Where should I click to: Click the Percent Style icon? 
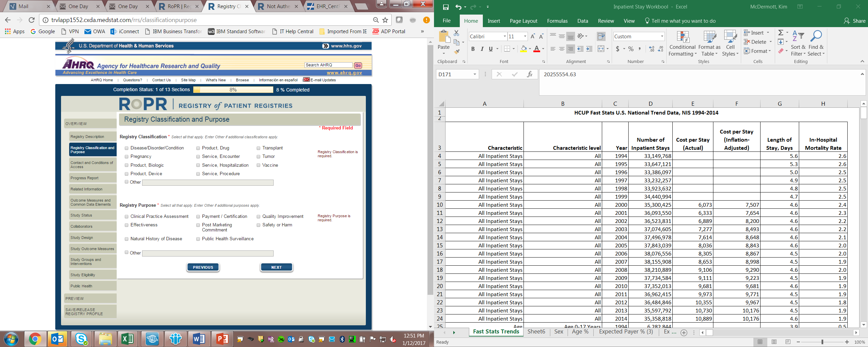click(631, 49)
